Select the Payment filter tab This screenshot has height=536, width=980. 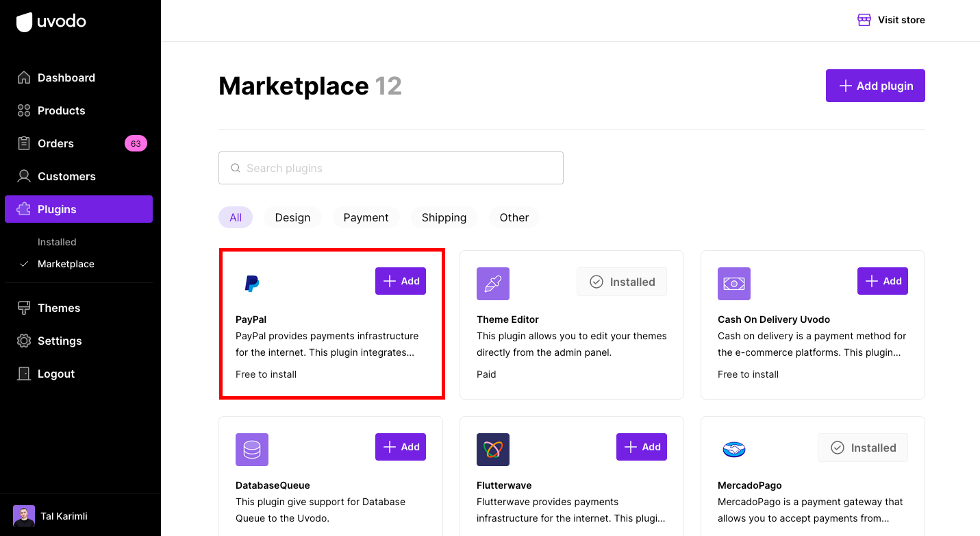point(366,217)
